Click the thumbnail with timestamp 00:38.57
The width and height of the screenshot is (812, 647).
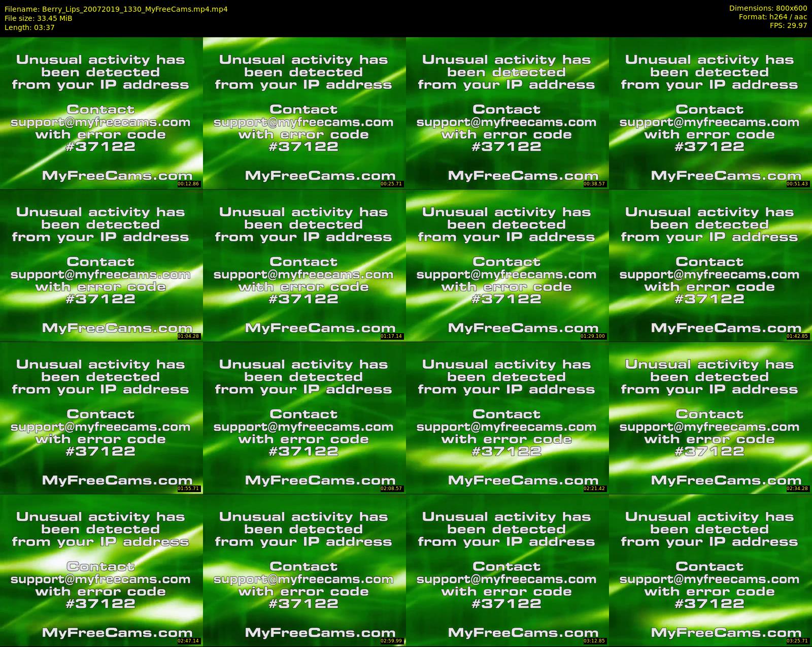coord(507,113)
